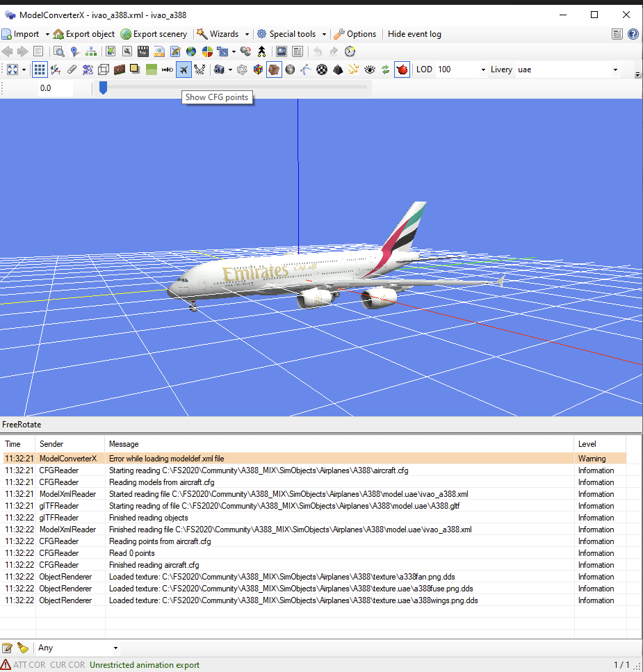Click the animation slider blue handle

[103, 88]
